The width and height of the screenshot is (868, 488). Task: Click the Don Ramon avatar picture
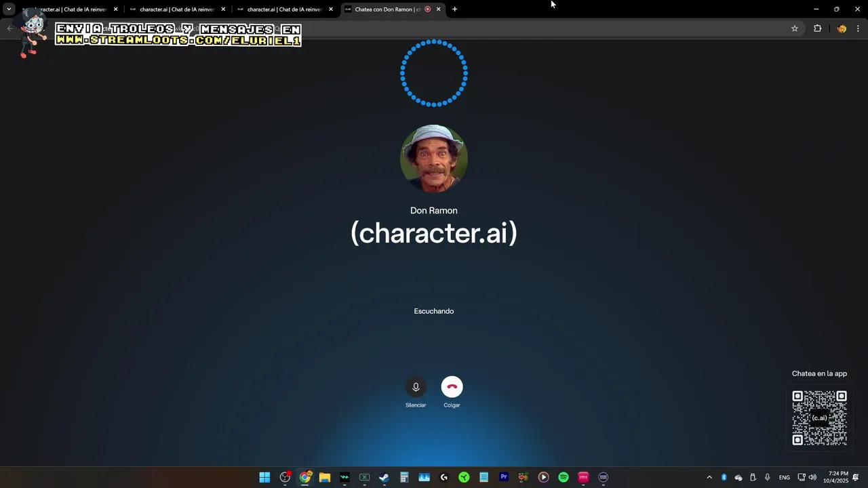[x=434, y=159]
